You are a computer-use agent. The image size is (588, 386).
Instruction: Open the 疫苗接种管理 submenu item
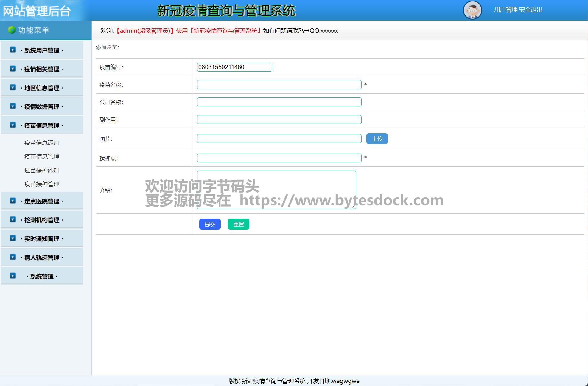pyautogui.click(x=42, y=184)
